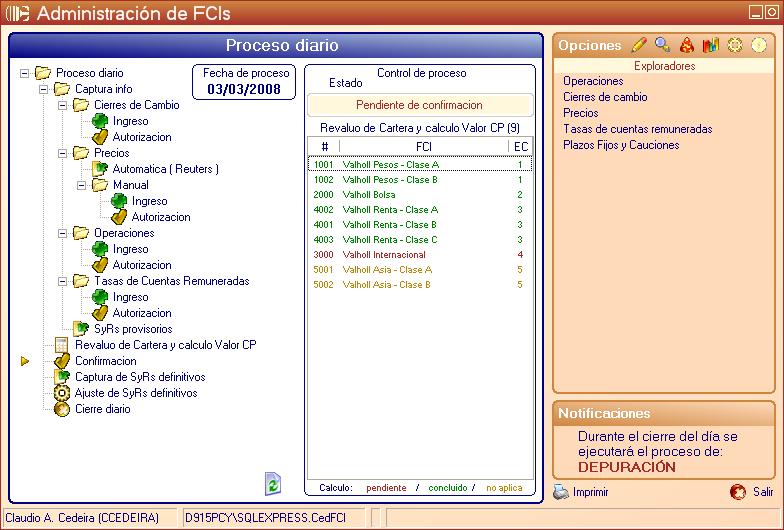Screen dimensions: 784x530
Task: Select row 1001 Valholl Pesos - Clase A
Action: point(420,164)
